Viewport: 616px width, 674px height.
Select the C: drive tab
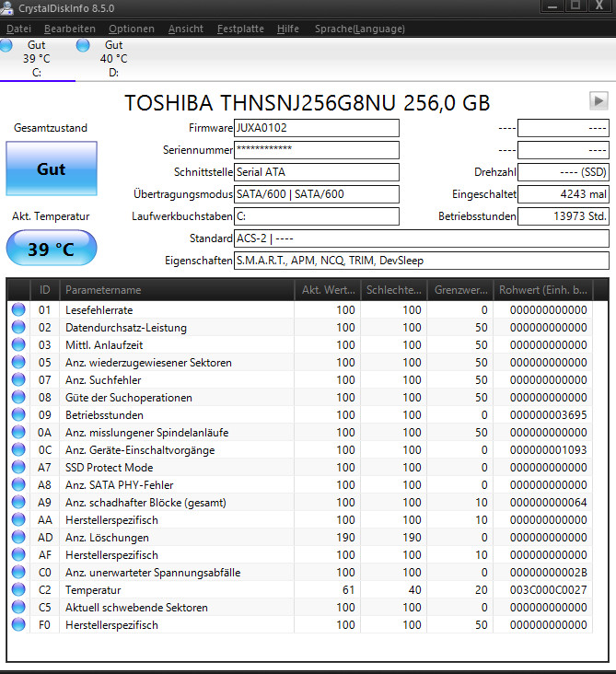tap(37, 59)
